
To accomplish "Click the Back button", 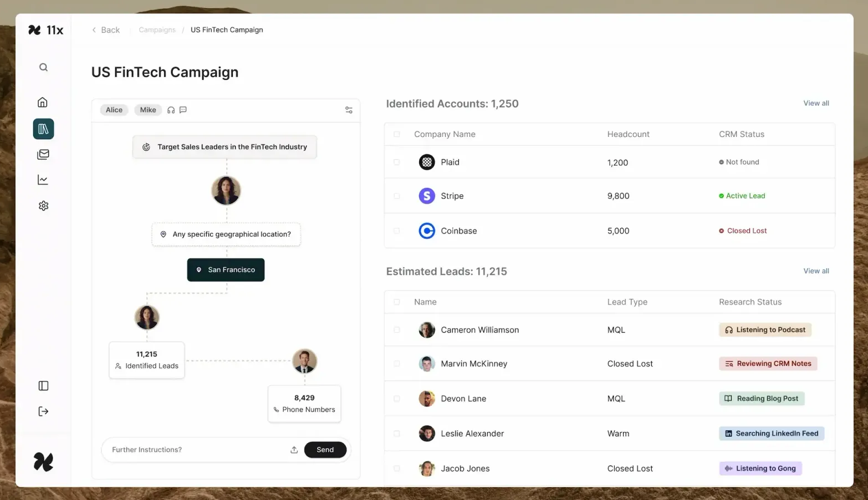I will 106,30.
